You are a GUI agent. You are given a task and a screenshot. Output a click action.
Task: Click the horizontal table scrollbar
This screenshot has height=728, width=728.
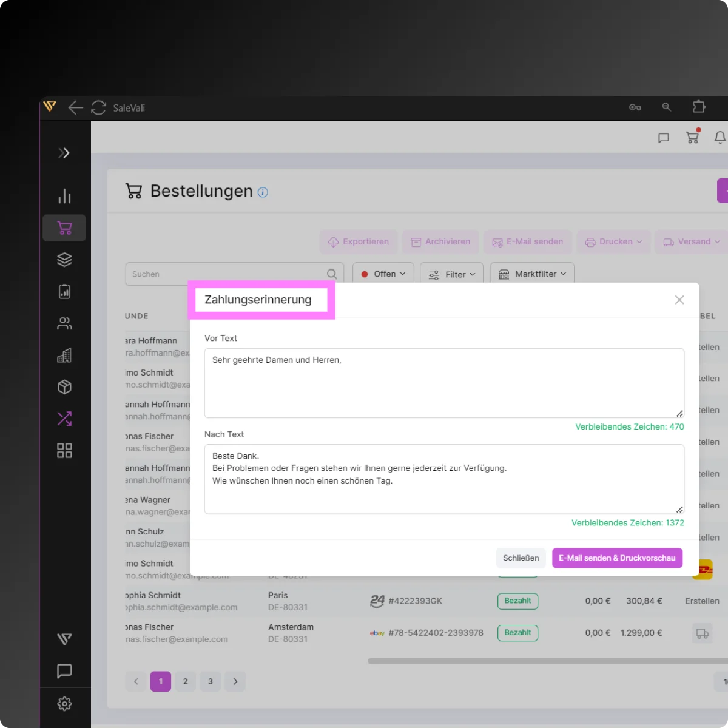coord(546,661)
